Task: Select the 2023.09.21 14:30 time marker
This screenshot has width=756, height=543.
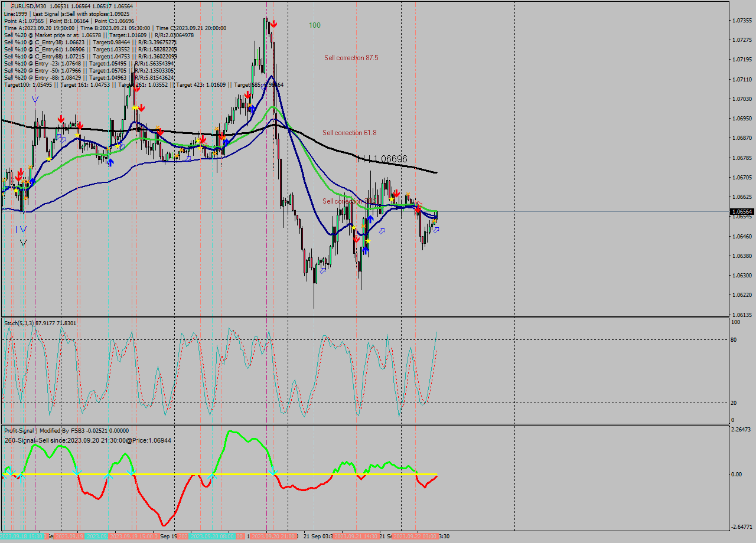Action: [355, 536]
